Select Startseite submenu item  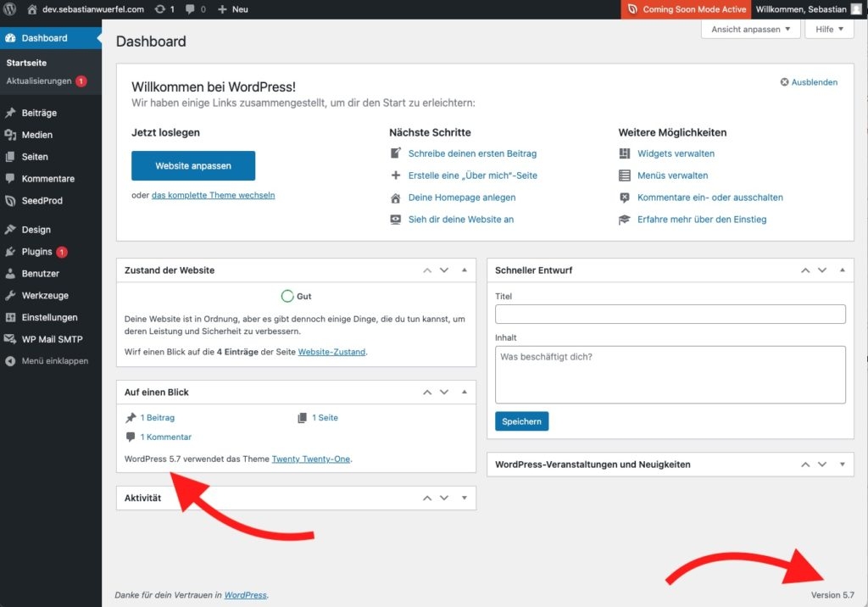(x=26, y=63)
